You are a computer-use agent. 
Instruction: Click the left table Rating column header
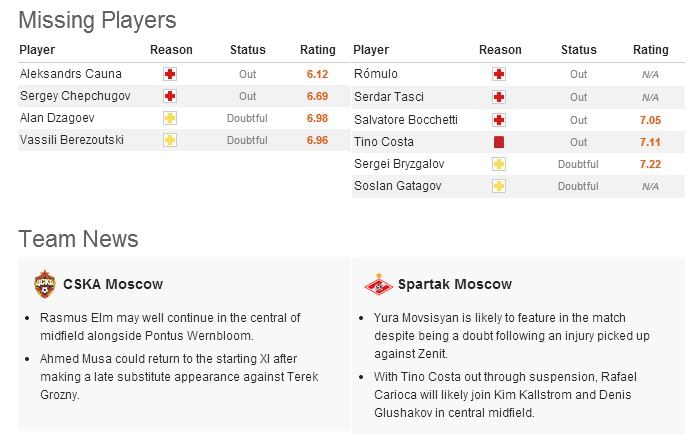click(x=318, y=50)
